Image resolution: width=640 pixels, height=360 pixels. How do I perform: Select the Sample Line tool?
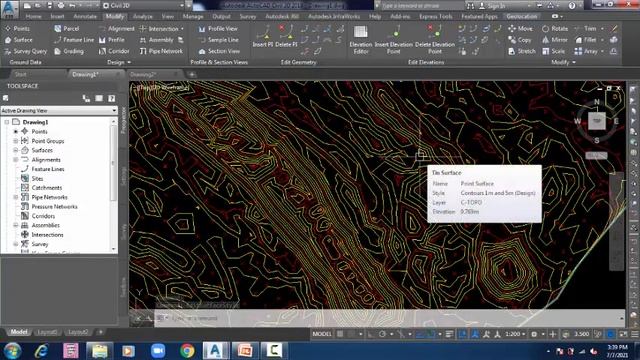pyautogui.click(x=218, y=40)
